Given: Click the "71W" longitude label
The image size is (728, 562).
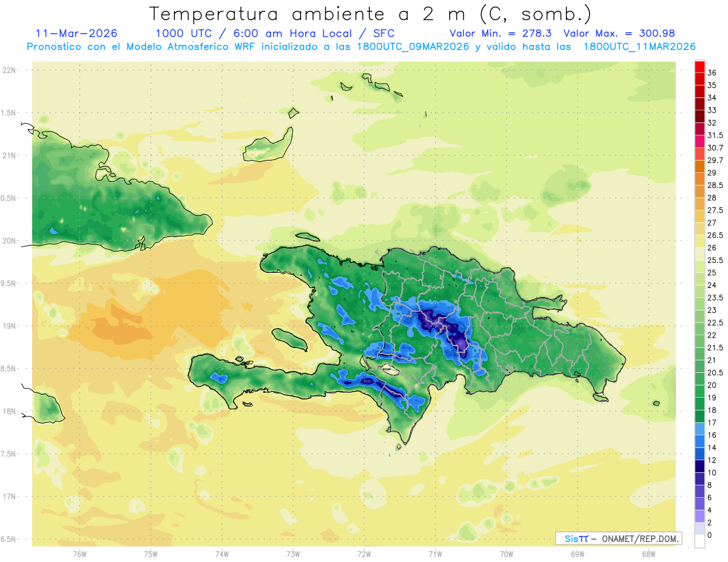Looking at the screenshot, I should click(x=435, y=554).
